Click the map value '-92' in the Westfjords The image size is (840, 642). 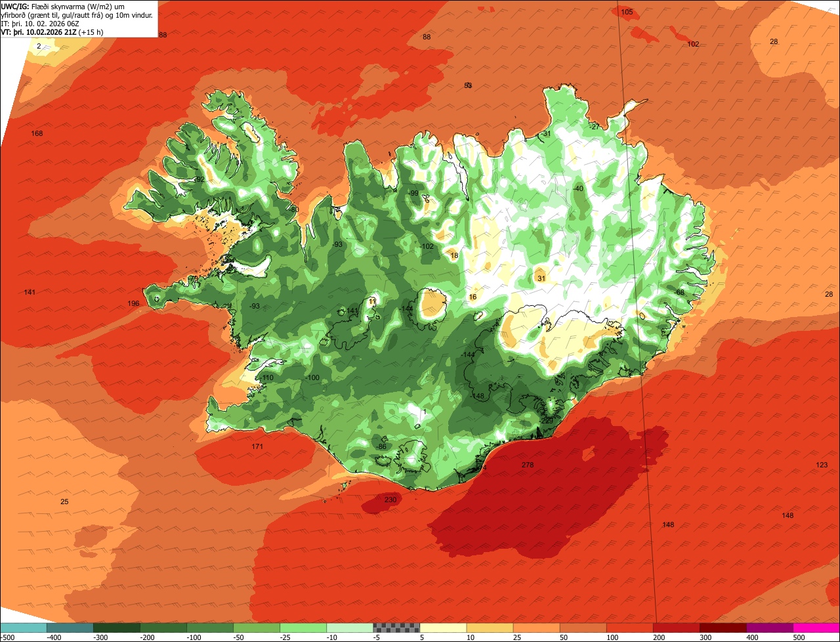[x=199, y=179]
